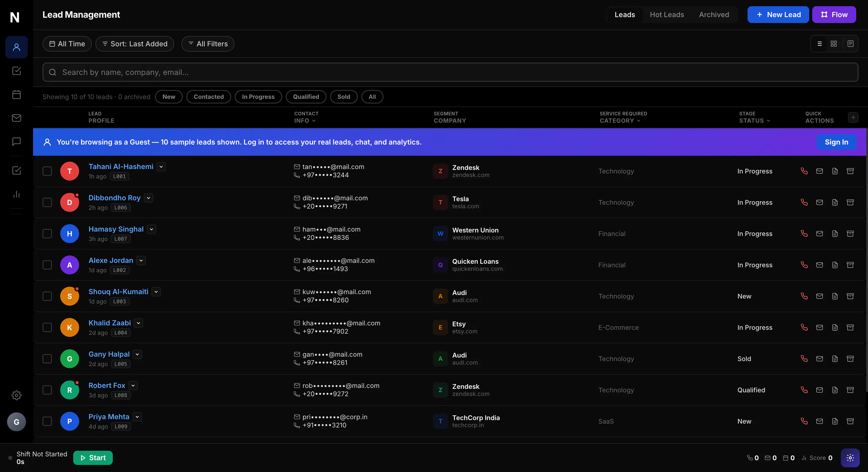Select the checkbox for Dibbondho Roy
The image size is (868, 472).
47,202
